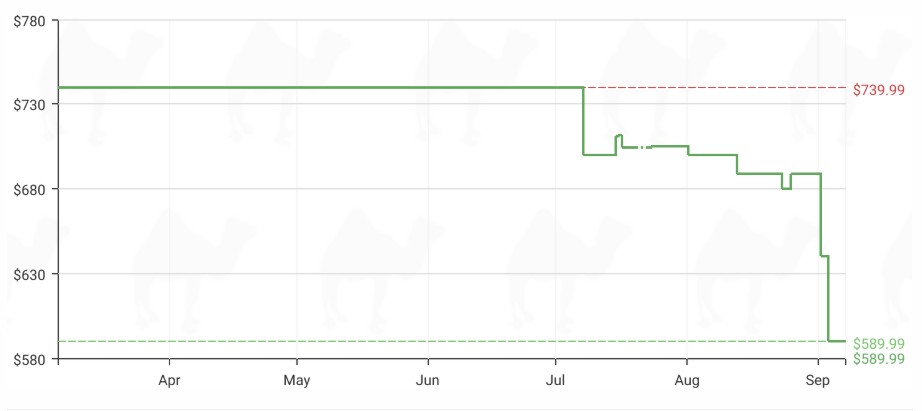Click the flat green price line above June
Screen dimensions: 922x411
point(427,88)
